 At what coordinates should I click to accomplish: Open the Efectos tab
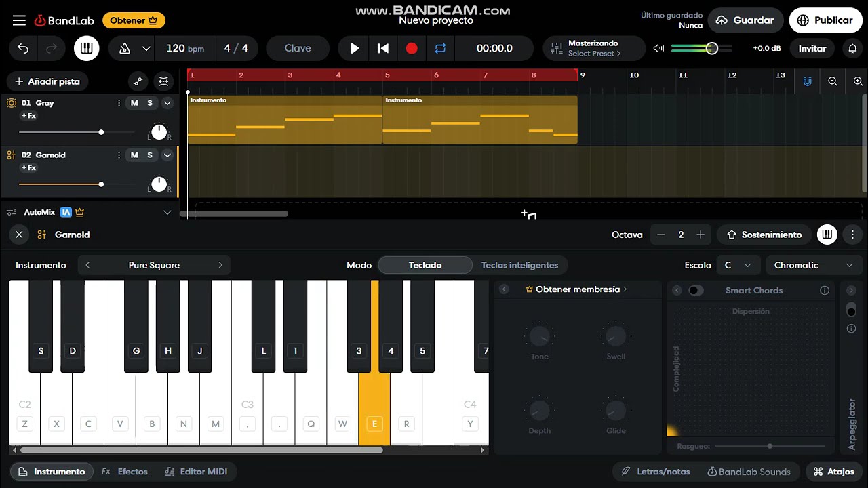pyautogui.click(x=125, y=472)
